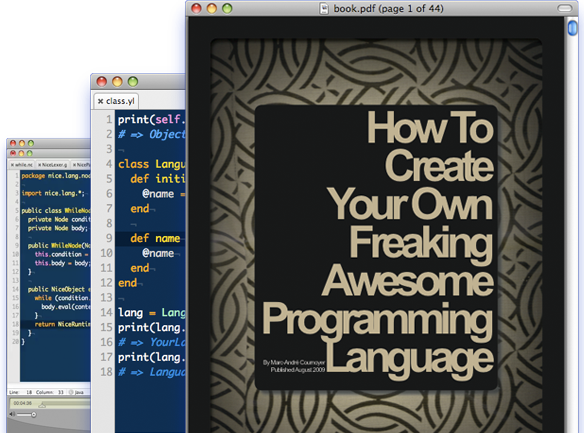This screenshot has height=434, width=584.
Task: Minimize the book.pdf window with the yellow button
Action: pos(212,8)
